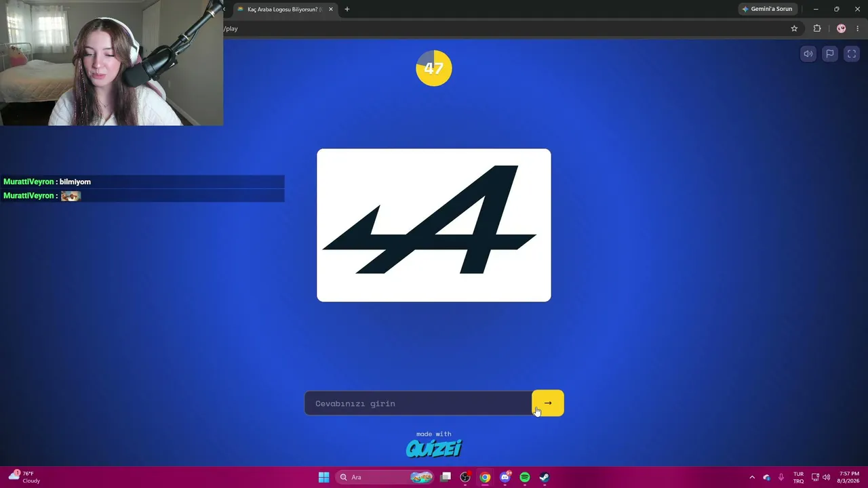Close the Chrome window
Viewport: 868px width, 488px height.
point(857,9)
